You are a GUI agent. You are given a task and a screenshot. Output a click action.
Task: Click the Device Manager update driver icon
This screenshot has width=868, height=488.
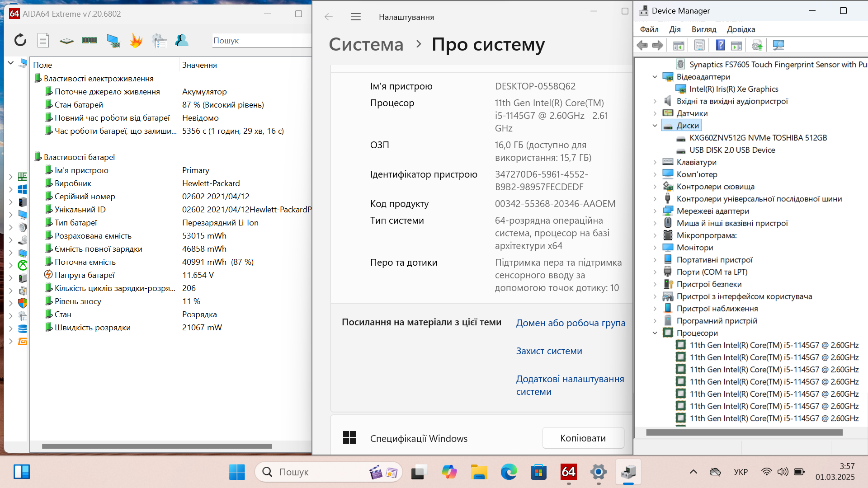[757, 45]
